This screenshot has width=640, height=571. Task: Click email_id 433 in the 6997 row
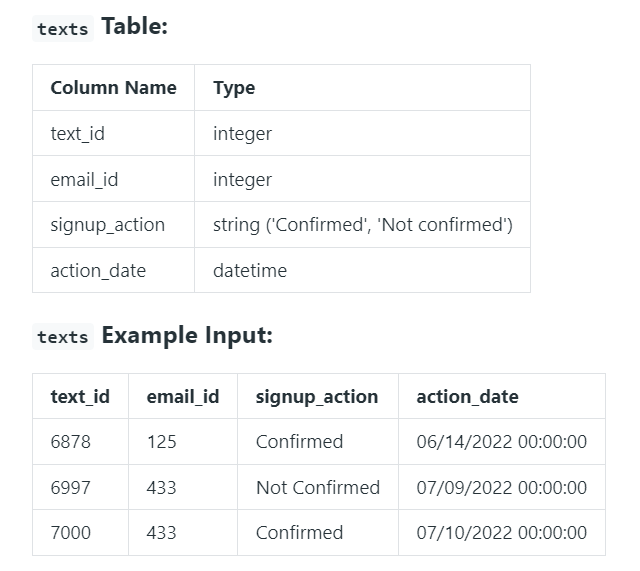[183, 487]
